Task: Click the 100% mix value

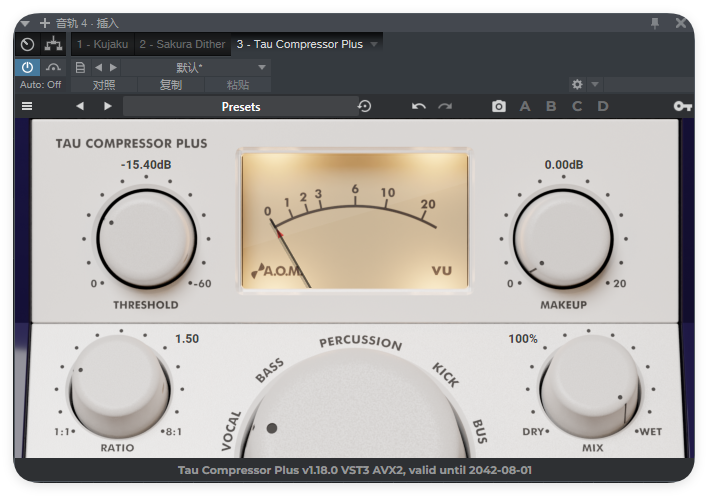Action: click(x=523, y=339)
